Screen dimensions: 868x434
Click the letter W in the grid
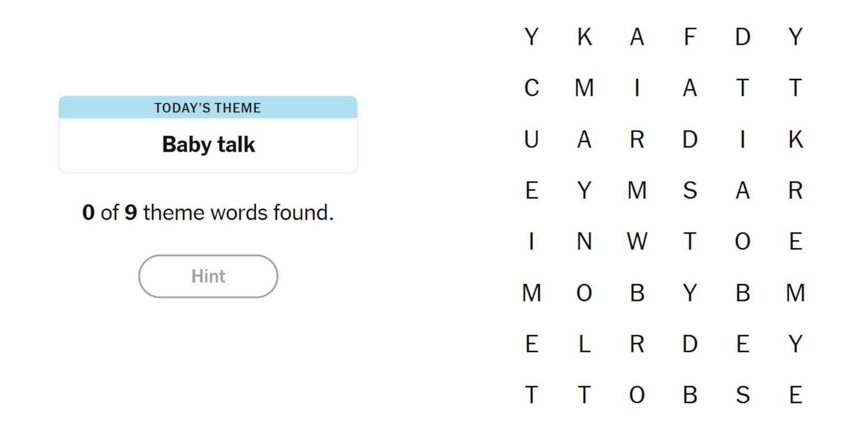coord(638,242)
